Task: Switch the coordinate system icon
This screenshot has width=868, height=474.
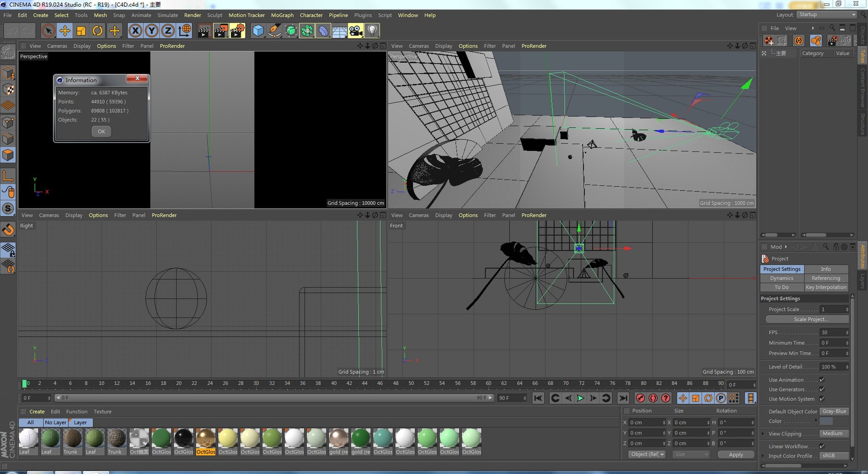Action: tap(184, 31)
